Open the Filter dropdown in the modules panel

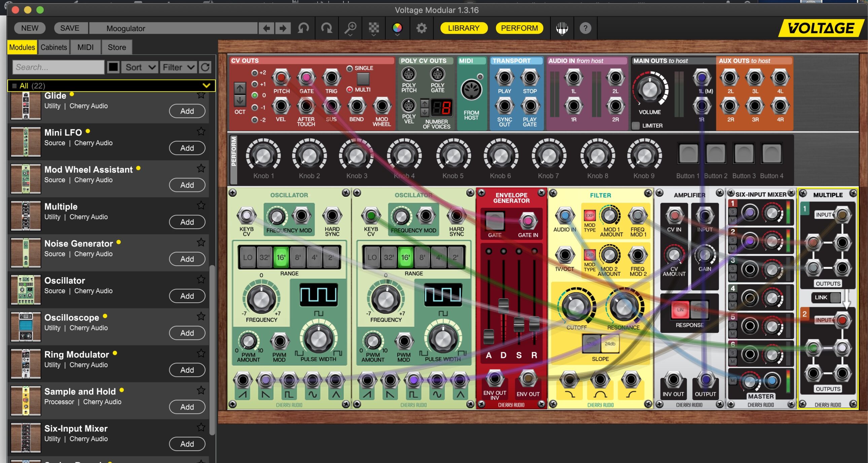pyautogui.click(x=179, y=67)
